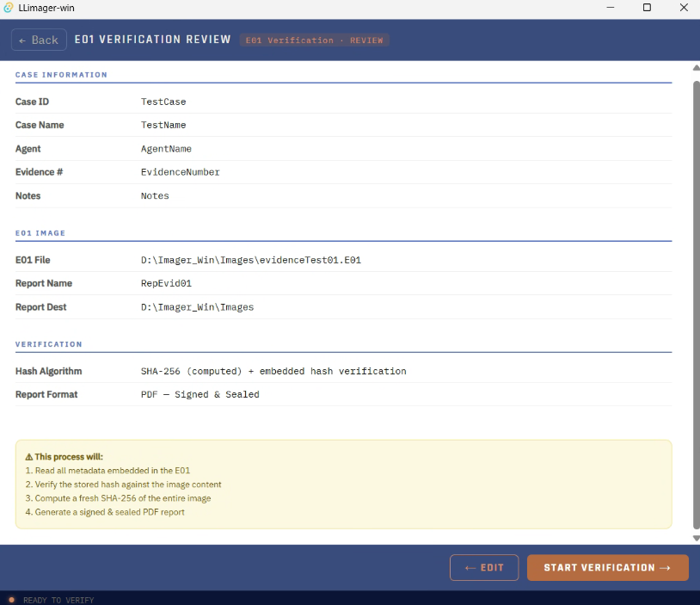Click the 'Agent' label
This screenshot has height=605, width=700.
28,149
